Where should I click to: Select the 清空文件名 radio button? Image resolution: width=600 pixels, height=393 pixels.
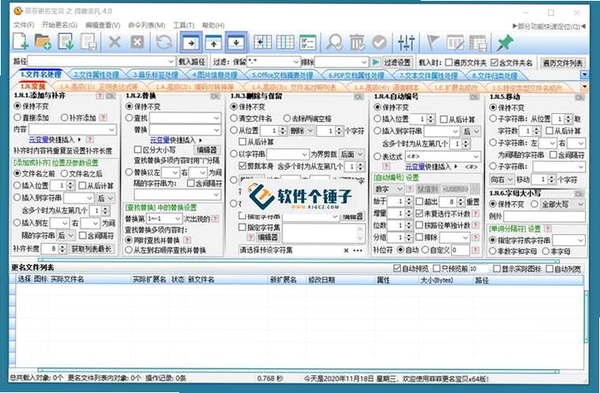234,119
